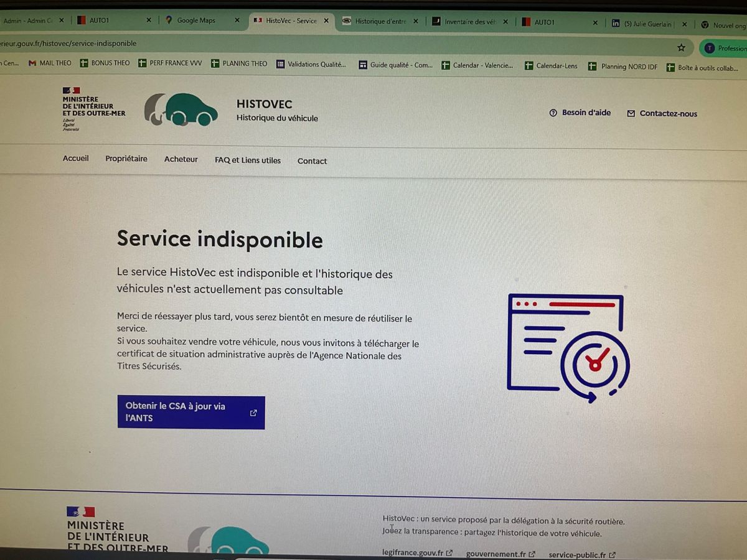
Task: Open the PLANING THEO bookmark
Action: tap(240, 63)
